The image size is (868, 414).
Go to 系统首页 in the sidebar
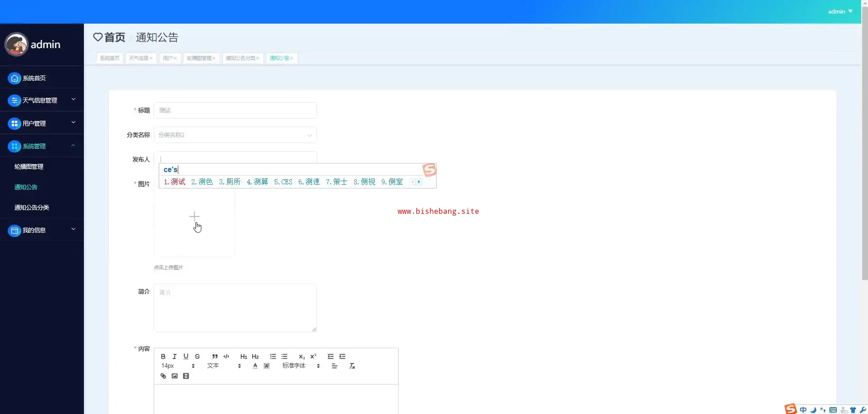pyautogui.click(x=42, y=78)
